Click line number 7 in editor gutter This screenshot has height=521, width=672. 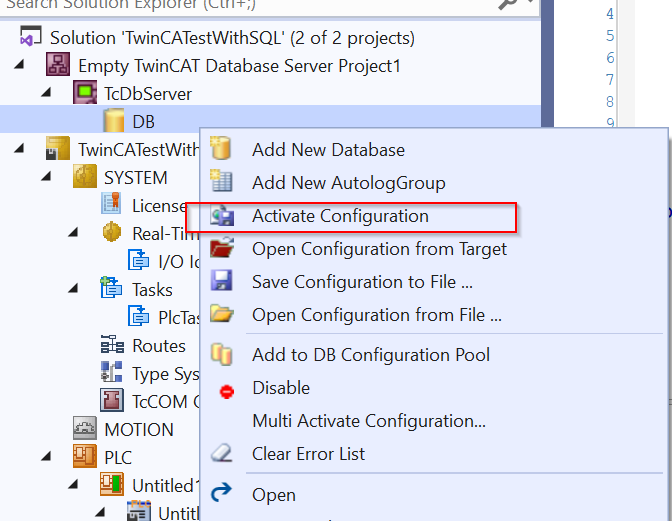pos(609,80)
